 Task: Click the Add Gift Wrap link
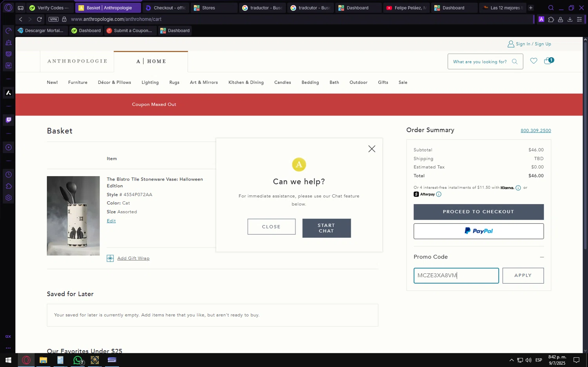coord(133,259)
